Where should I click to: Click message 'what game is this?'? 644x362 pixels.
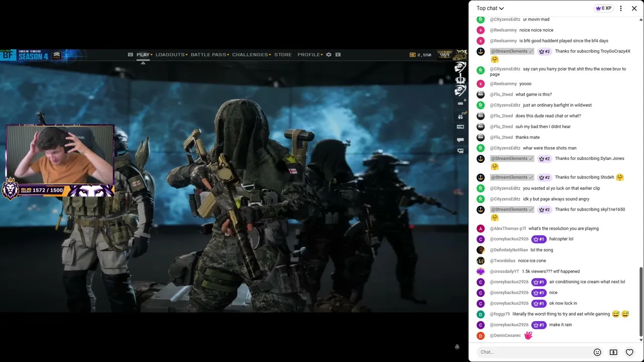click(x=533, y=95)
